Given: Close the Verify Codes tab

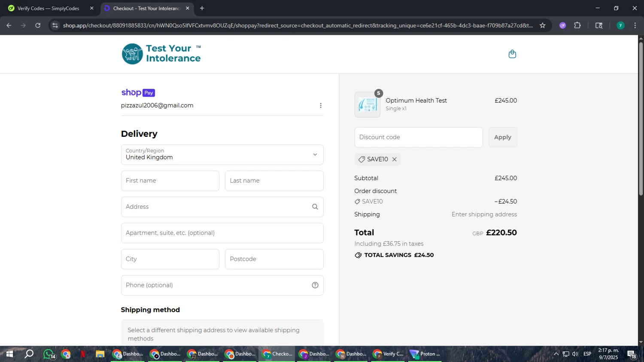Looking at the screenshot, I should click(x=91, y=8).
